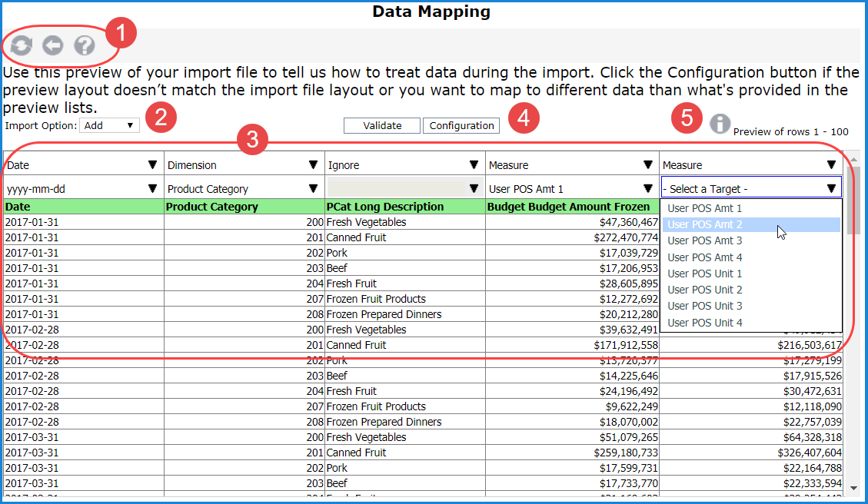The height and width of the screenshot is (504, 868).
Task: Click the Configuration button
Action: [461, 126]
